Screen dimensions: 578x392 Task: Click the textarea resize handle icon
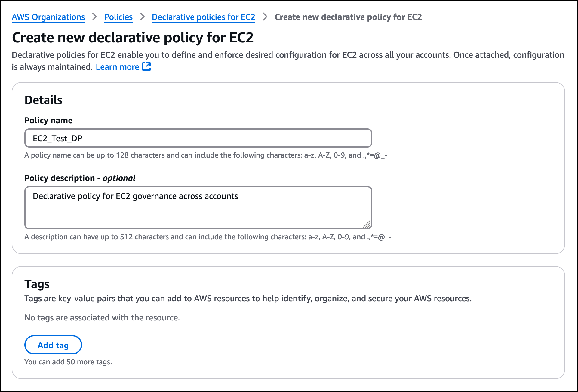point(367,224)
